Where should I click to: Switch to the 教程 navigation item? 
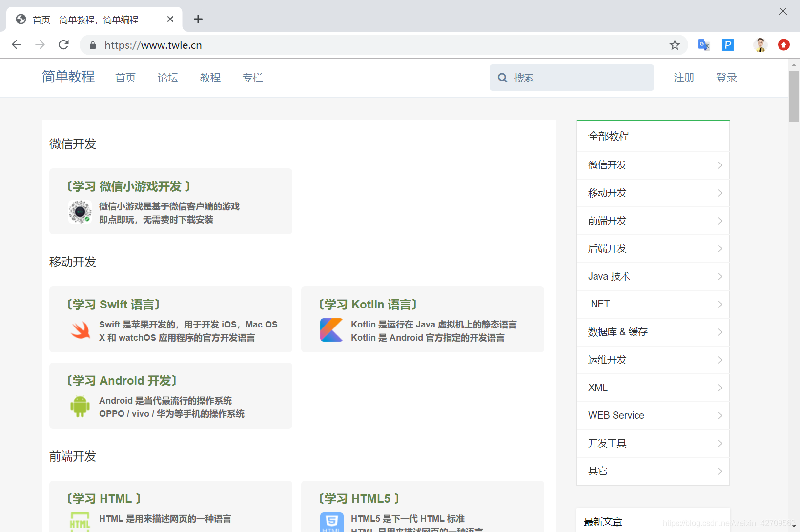tap(210, 77)
